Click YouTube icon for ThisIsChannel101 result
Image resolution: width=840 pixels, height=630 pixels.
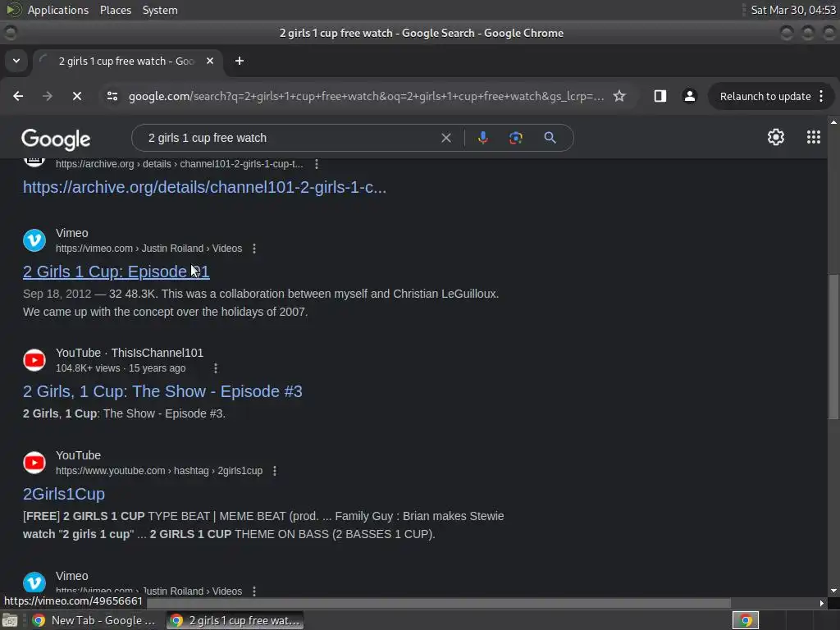pyautogui.click(x=34, y=360)
